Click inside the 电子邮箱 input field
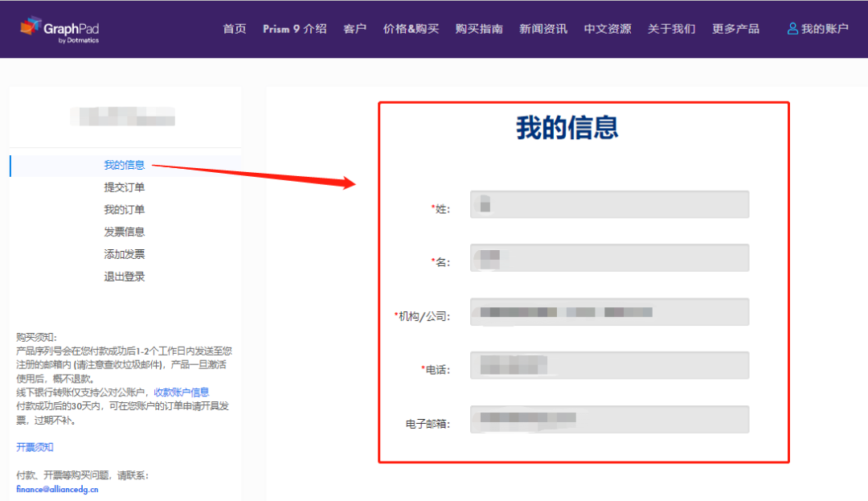Viewport: 868px width, 501px height. pos(609,419)
